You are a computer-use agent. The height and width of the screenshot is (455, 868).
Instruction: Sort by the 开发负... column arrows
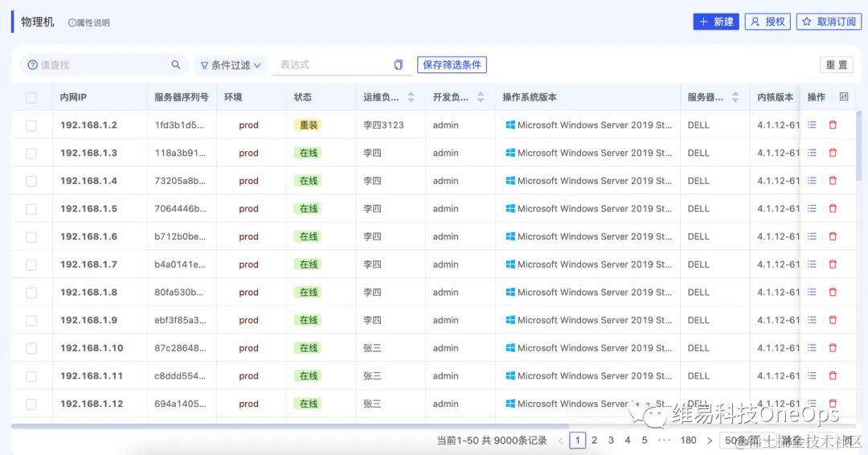[481, 96]
